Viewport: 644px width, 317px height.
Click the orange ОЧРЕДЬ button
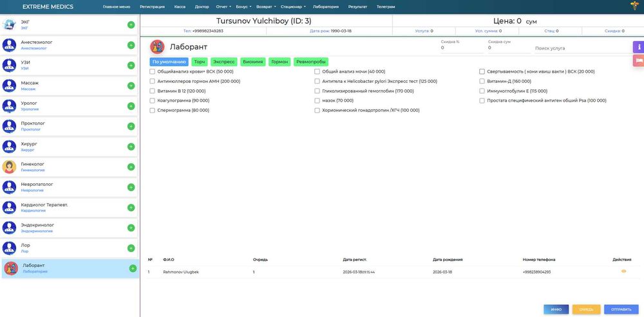[586, 309]
